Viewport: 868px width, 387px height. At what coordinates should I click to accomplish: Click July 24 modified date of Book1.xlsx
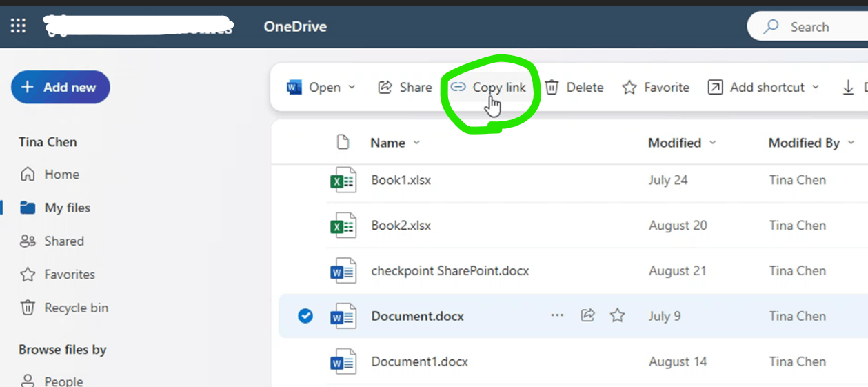(x=668, y=180)
